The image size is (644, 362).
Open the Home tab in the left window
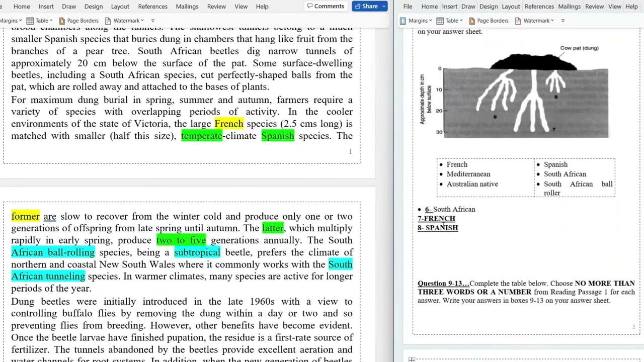(22, 6)
